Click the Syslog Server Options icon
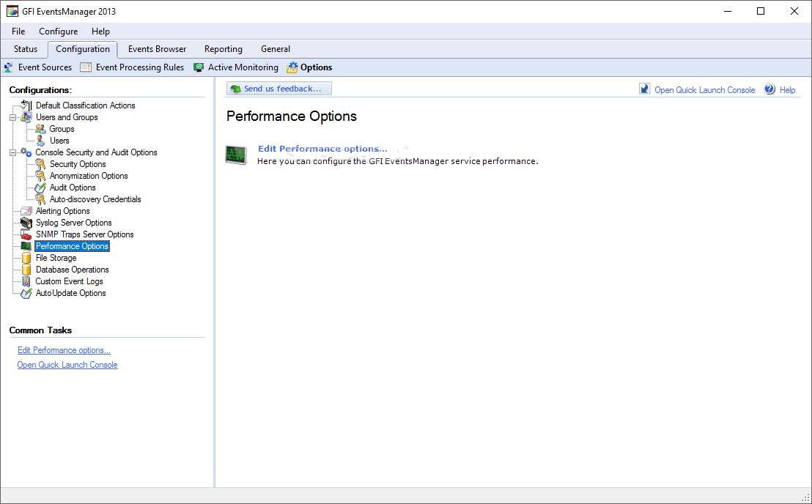 coord(26,223)
